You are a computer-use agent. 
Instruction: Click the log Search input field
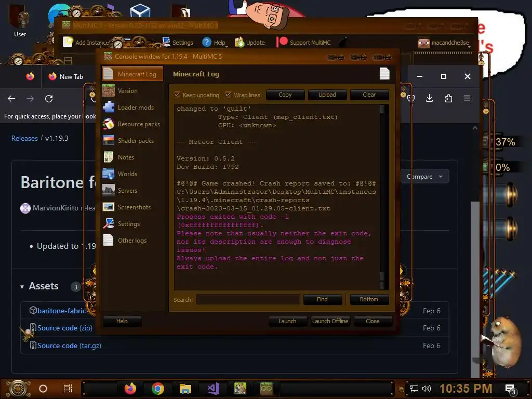click(248, 300)
